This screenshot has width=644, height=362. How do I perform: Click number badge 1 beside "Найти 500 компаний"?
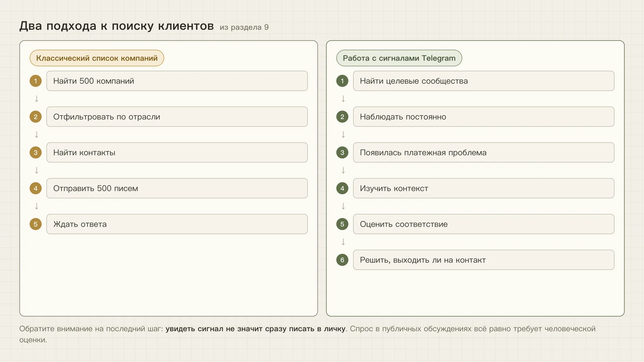pyautogui.click(x=36, y=81)
